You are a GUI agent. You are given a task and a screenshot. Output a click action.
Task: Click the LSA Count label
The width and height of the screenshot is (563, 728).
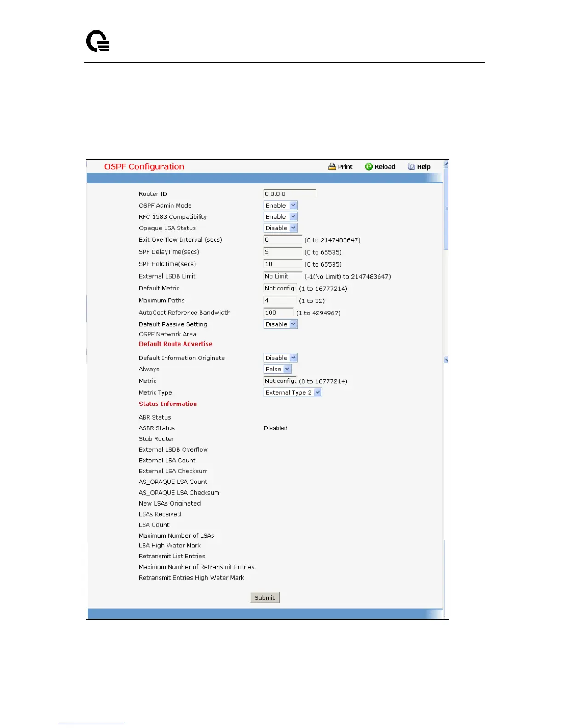154,525
